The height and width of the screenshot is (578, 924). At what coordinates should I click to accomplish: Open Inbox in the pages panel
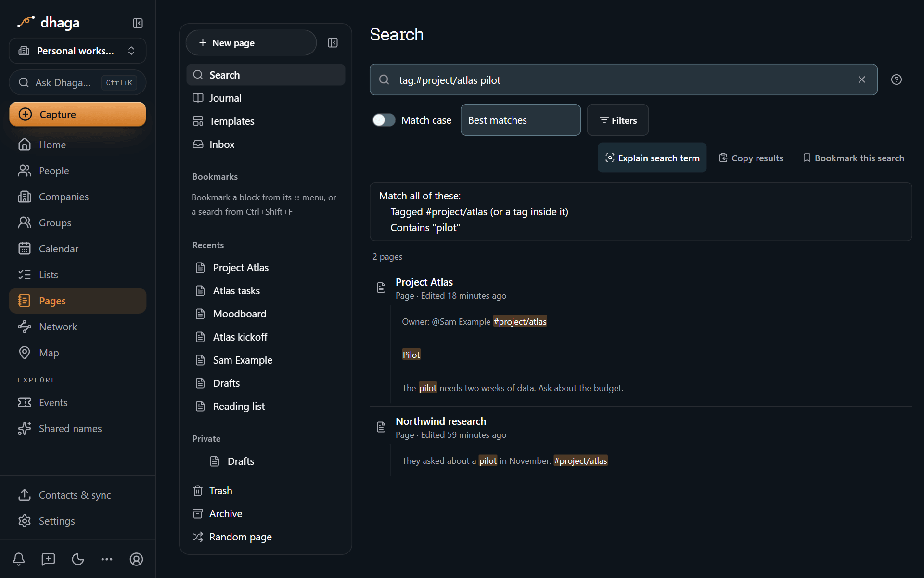point(266,144)
